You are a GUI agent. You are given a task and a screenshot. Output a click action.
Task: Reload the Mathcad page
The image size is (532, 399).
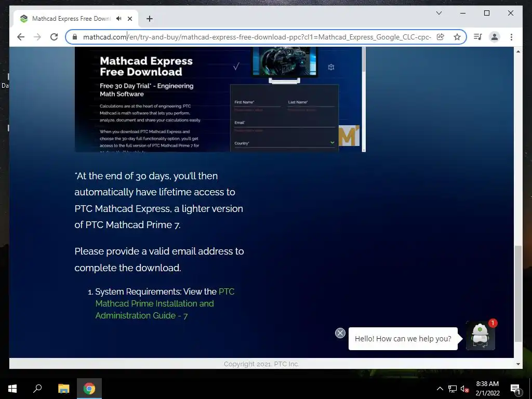click(54, 37)
